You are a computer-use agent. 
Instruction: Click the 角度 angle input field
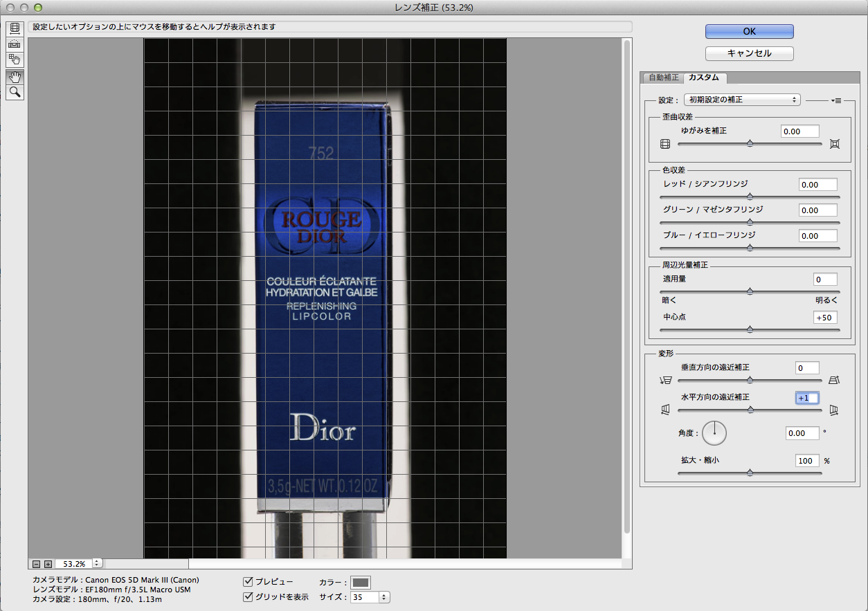(802, 433)
